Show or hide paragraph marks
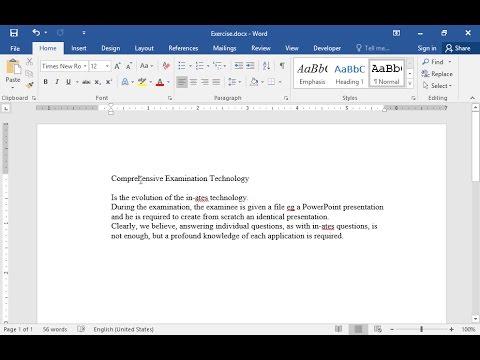The width and height of the screenshot is (480, 360). coord(282,66)
